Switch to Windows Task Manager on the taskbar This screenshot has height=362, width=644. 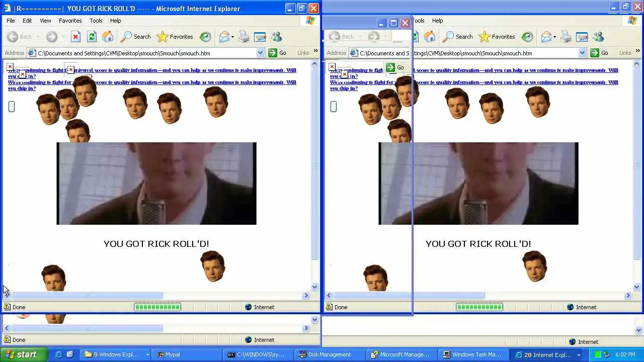(x=473, y=354)
